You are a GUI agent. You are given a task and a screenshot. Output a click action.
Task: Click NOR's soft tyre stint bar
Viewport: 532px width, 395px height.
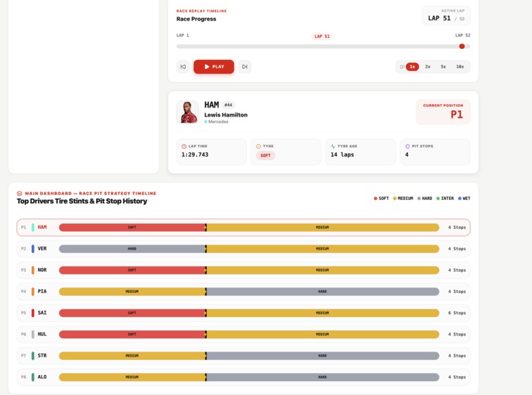coord(132,270)
